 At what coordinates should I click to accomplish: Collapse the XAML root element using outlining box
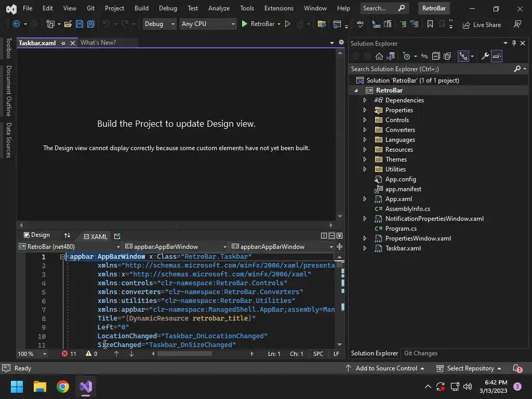click(62, 257)
